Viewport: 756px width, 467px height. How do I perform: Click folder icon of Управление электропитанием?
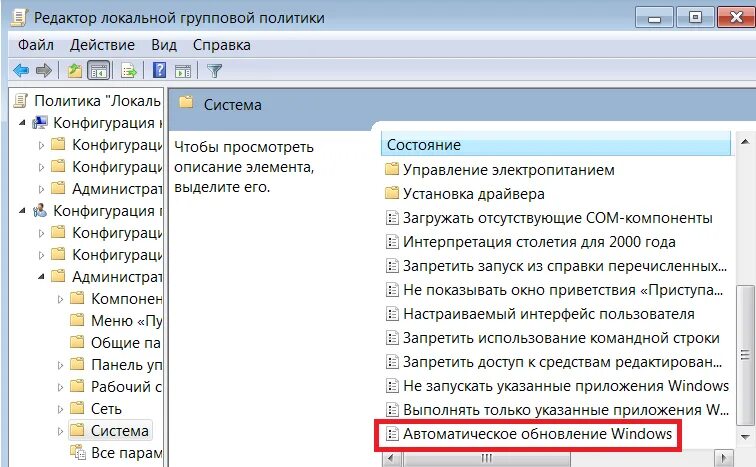coord(392,169)
